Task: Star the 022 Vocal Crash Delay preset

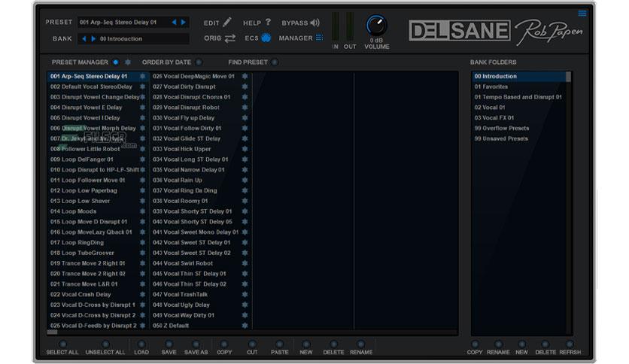Action: pos(142,294)
